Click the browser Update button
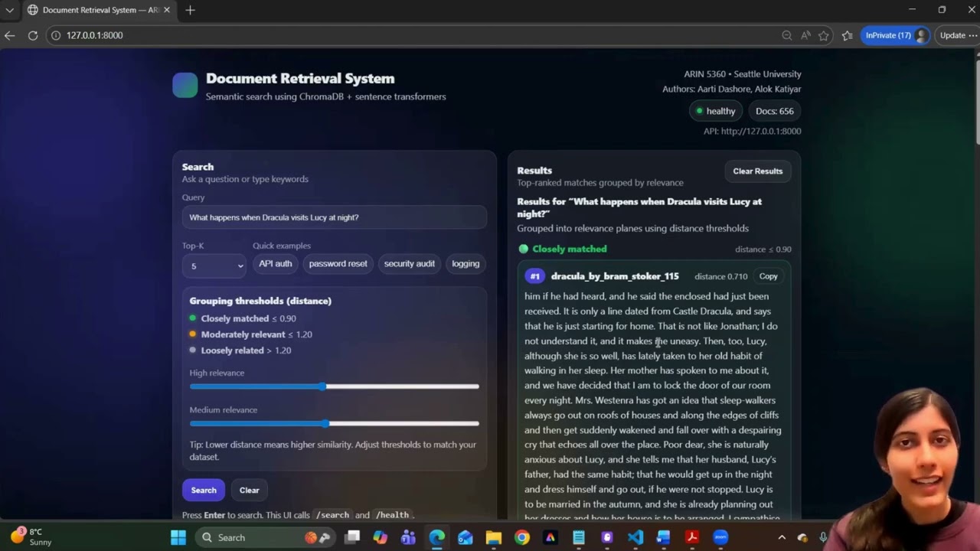Viewport: 980px width, 551px height. coord(957,35)
